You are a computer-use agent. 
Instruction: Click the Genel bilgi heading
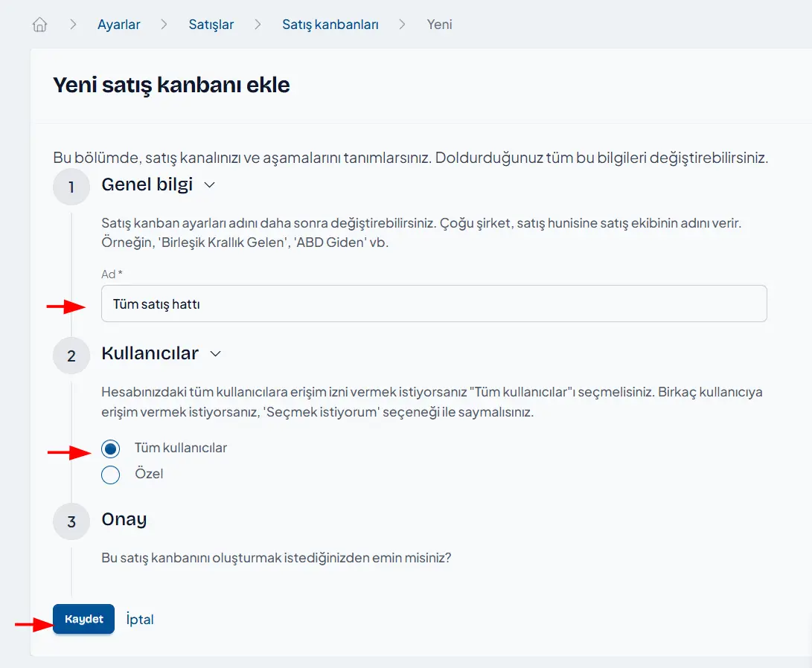[147, 184]
